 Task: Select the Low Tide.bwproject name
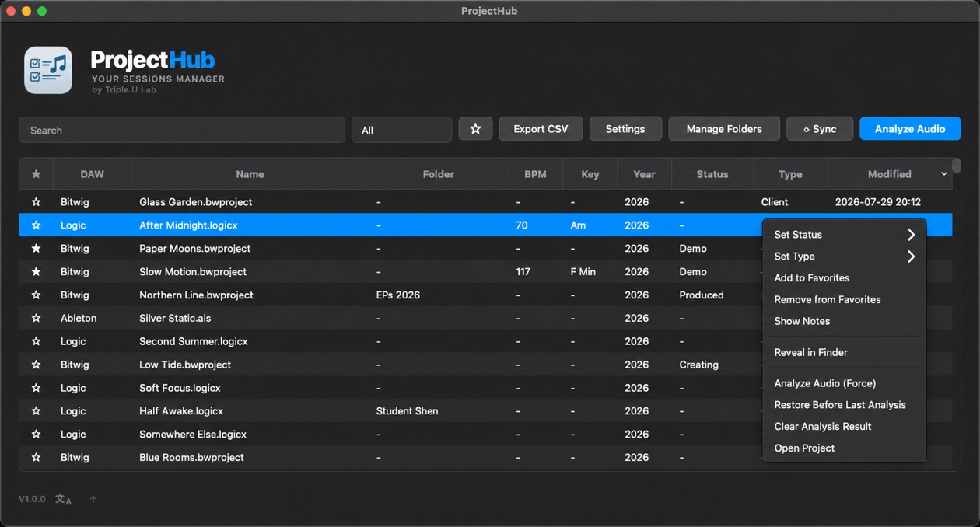[185, 365]
